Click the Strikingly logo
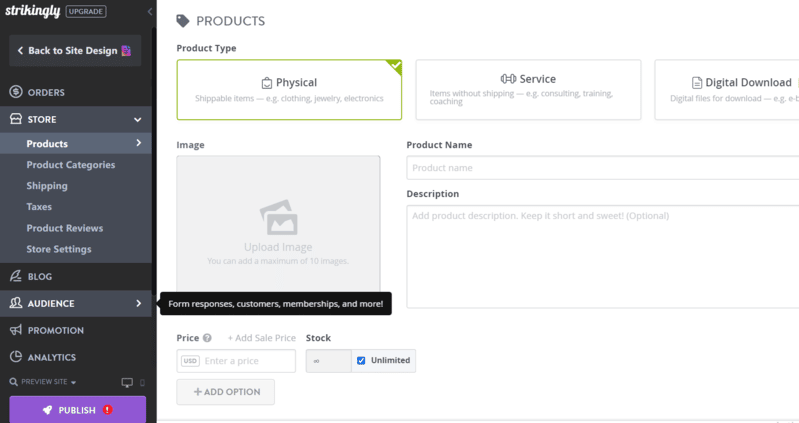 [x=33, y=11]
